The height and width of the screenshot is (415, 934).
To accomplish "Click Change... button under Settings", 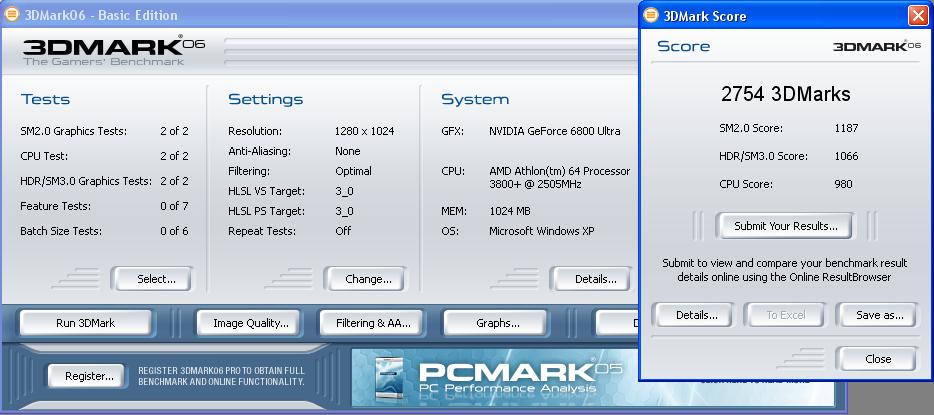I will coord(366,279).
